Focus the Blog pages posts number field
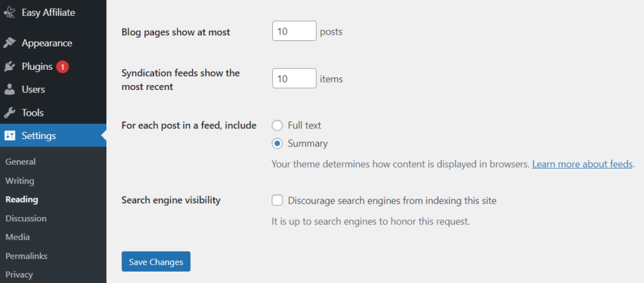 coord(294,31)
